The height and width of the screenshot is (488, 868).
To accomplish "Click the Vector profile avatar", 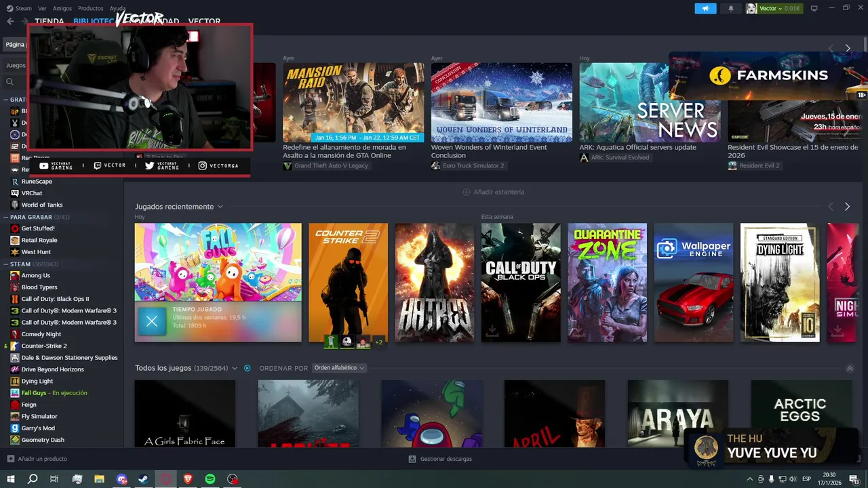I will pyautogui.click(x=751, y=8).
